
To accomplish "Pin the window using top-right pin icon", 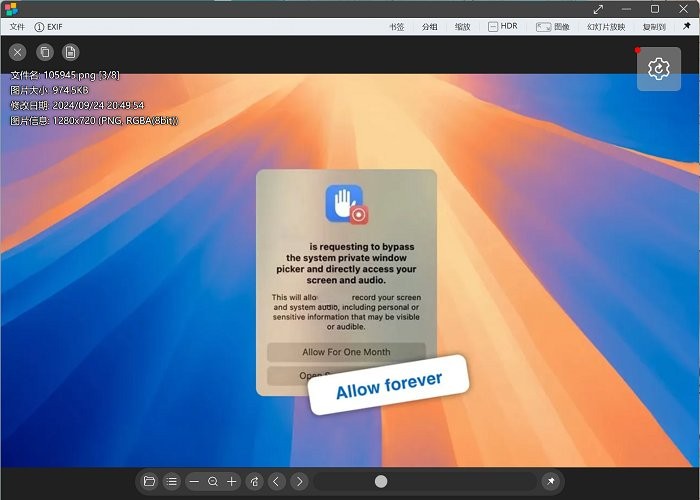I will pyautogui.click(x=686, y=27).
